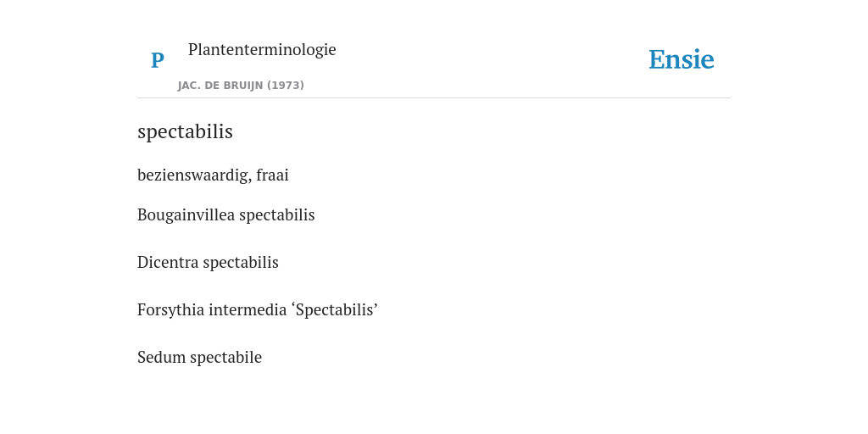
Task: Select the Sedum spectabile line
Action: (199, 358)
